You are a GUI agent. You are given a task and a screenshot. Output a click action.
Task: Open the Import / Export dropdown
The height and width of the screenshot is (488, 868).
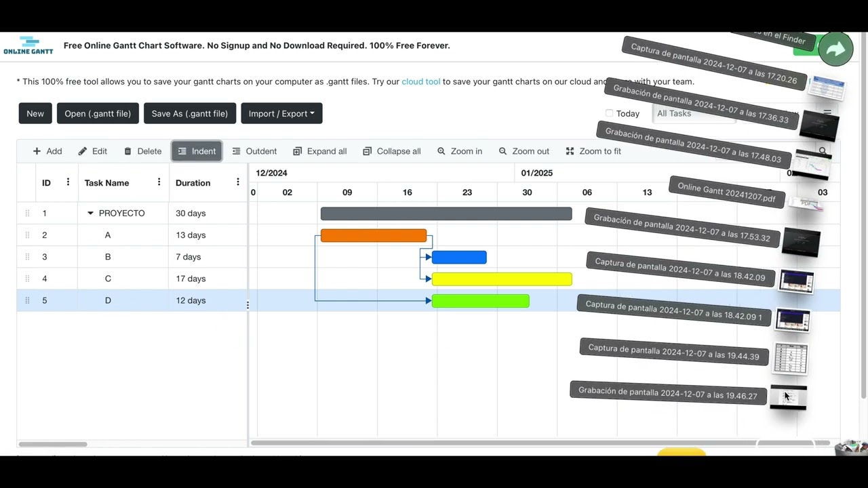click(x=281, y=113)
